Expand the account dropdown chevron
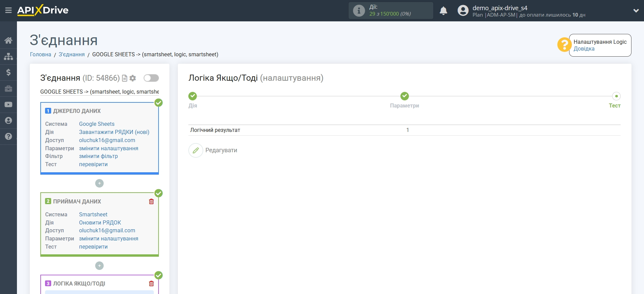 pyautogui.click(x=636, y=11)
